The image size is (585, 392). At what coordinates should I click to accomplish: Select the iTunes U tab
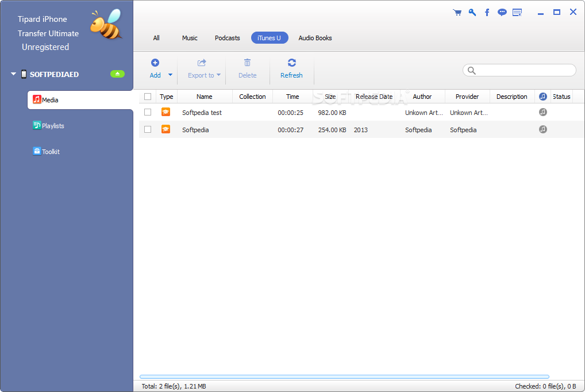point(270,38)
